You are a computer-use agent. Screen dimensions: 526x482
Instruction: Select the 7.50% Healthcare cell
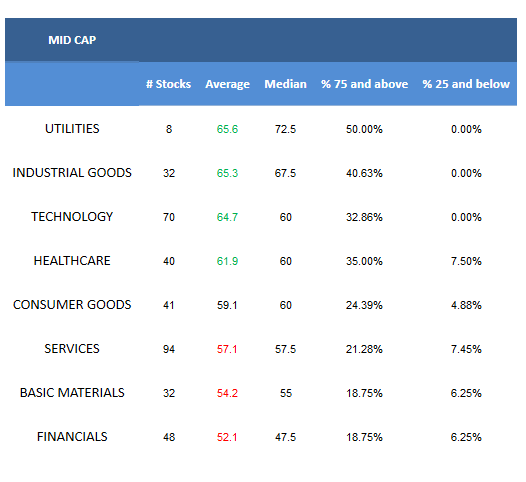466,261
